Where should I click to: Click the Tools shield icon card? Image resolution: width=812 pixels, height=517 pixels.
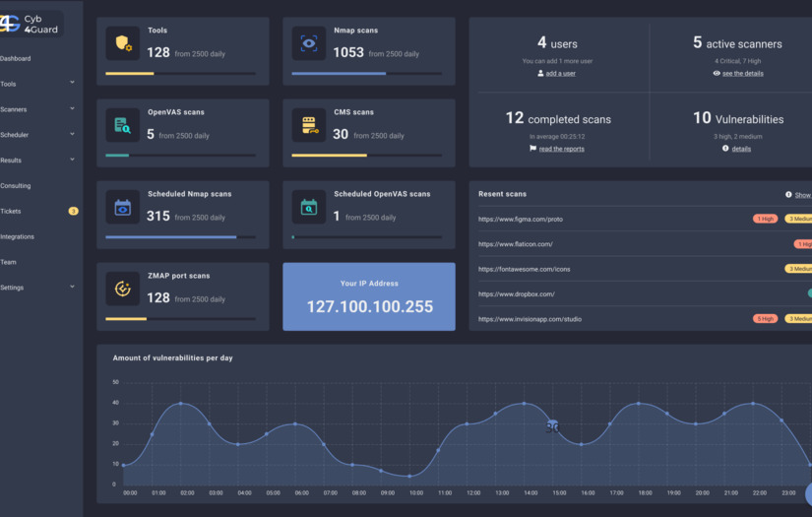(x=123, y=43)
